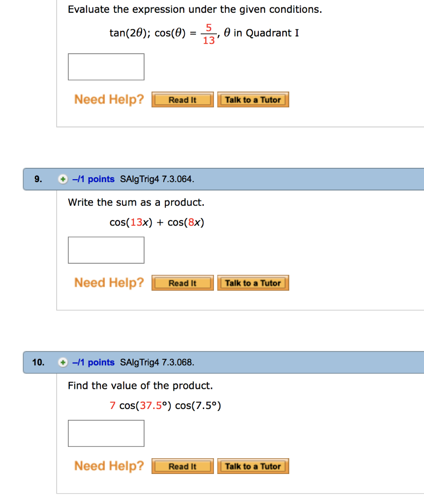Image resolution: width=424 pixels, height=504 pixels.
Task: Click the Read It icon button for the tan(2θ) problem
Action: [182, 99]
